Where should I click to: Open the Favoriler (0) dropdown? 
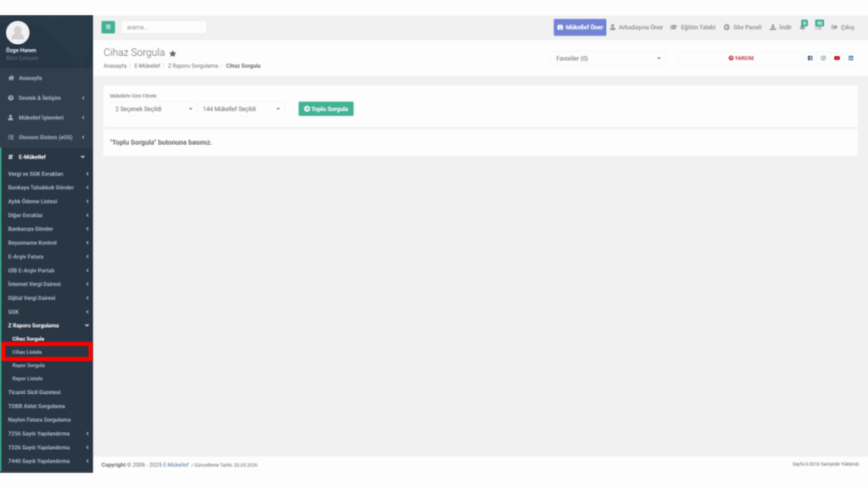click(x=608, y=58)
